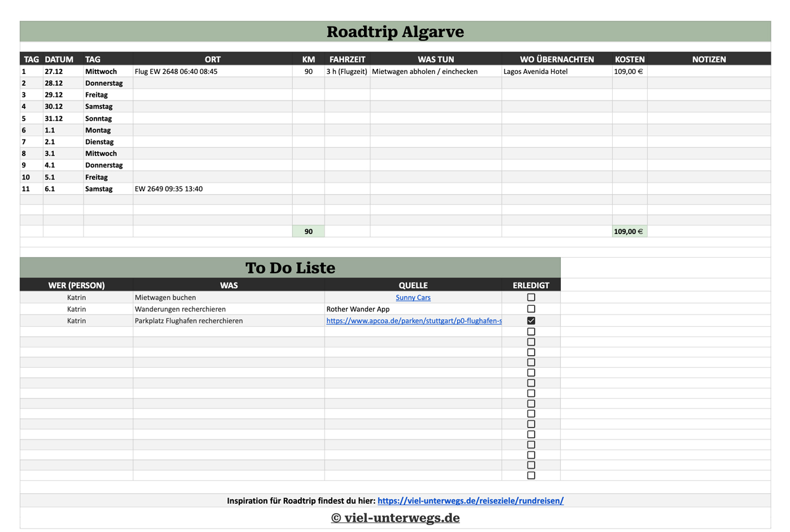This screenshot has width=790, height=532.
Task: Click the EW 2649 09:35 13:40 cell
Action: pos(169,189)
